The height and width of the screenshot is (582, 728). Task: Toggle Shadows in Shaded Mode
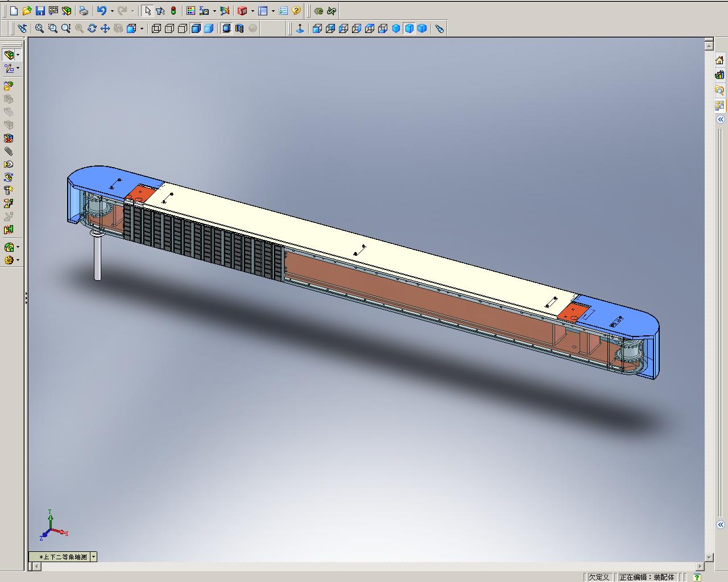(226, 28)
